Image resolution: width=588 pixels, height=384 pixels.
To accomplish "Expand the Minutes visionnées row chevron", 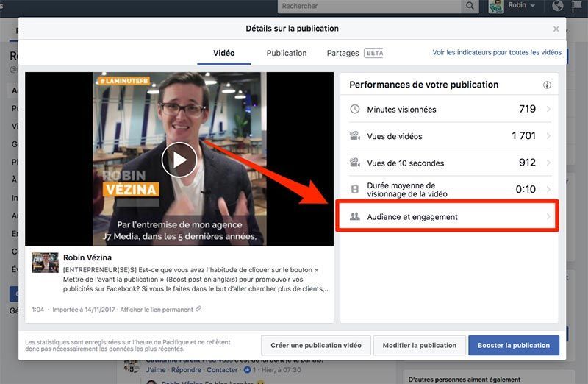I will [548, 110].
